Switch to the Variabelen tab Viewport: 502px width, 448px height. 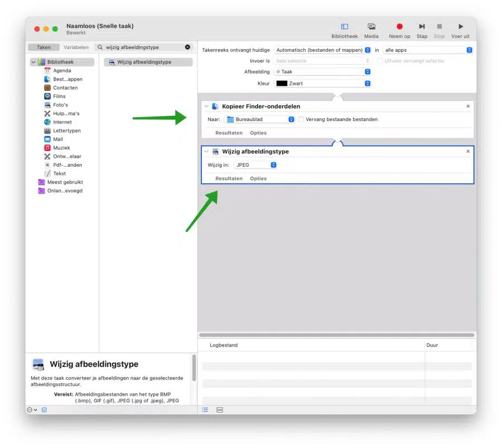(x=76, y=47)
